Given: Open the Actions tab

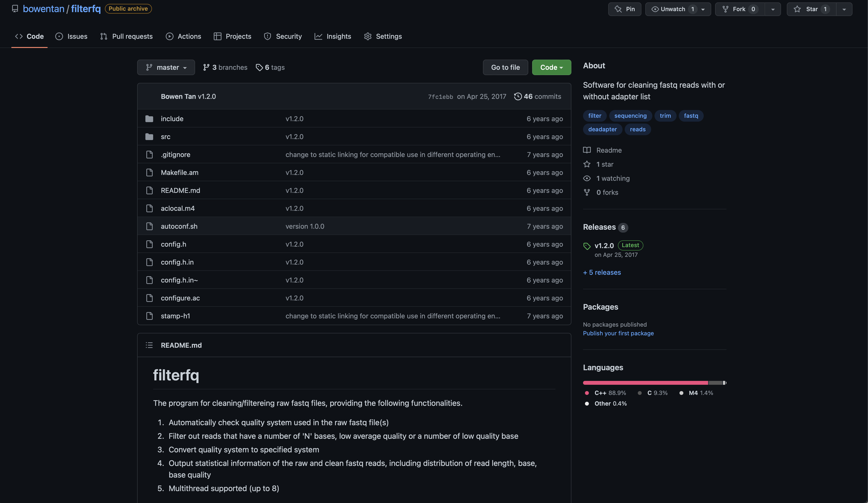Looking at the screenshot, I should point(183,37).
